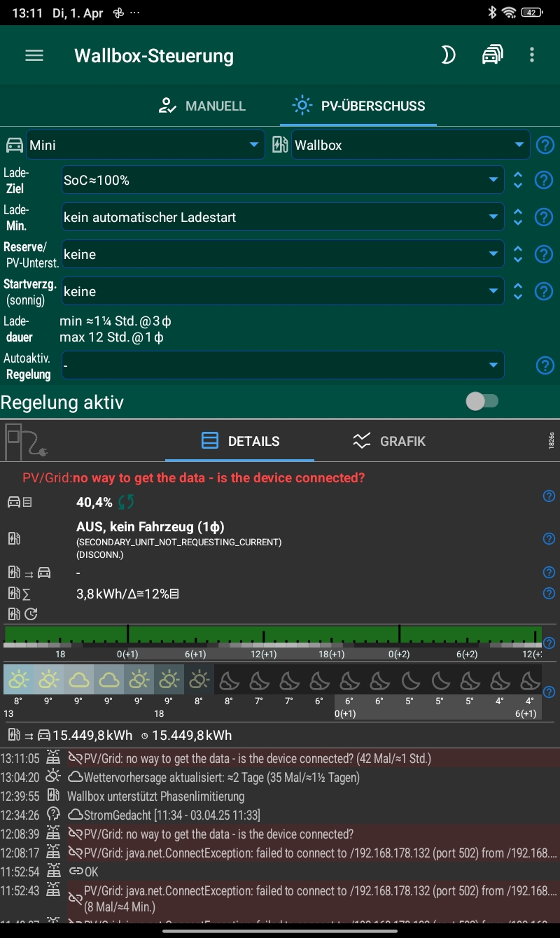Viewport: 560px width, 938px height.
Task: Open the 12:08:39 PV/Grid log entry
Action: (x=280, y=834)
